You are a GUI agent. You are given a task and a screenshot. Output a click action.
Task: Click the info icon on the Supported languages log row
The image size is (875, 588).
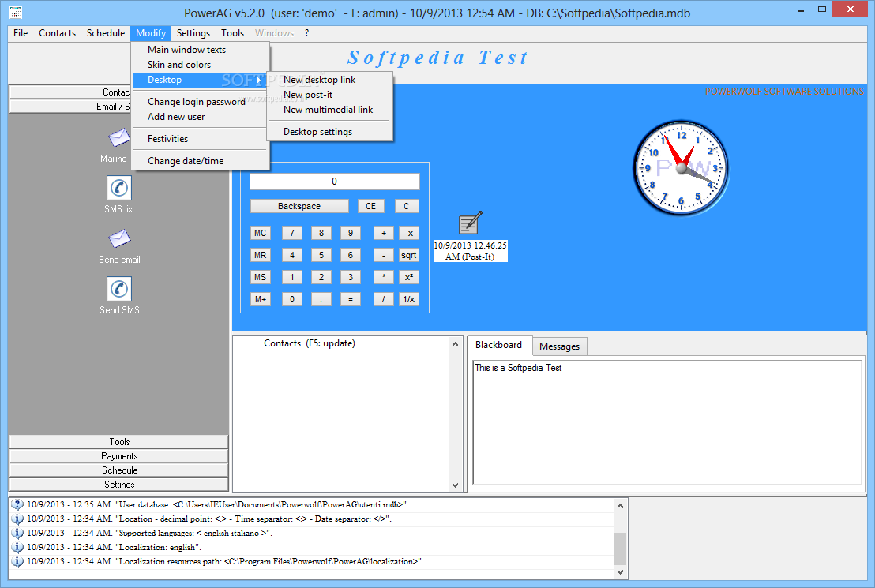pyautogui.click(x=17, y=533)
